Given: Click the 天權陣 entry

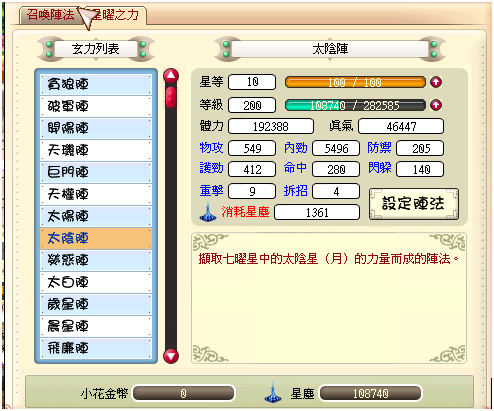Looking at the screenshot, I should coord(96,194).
